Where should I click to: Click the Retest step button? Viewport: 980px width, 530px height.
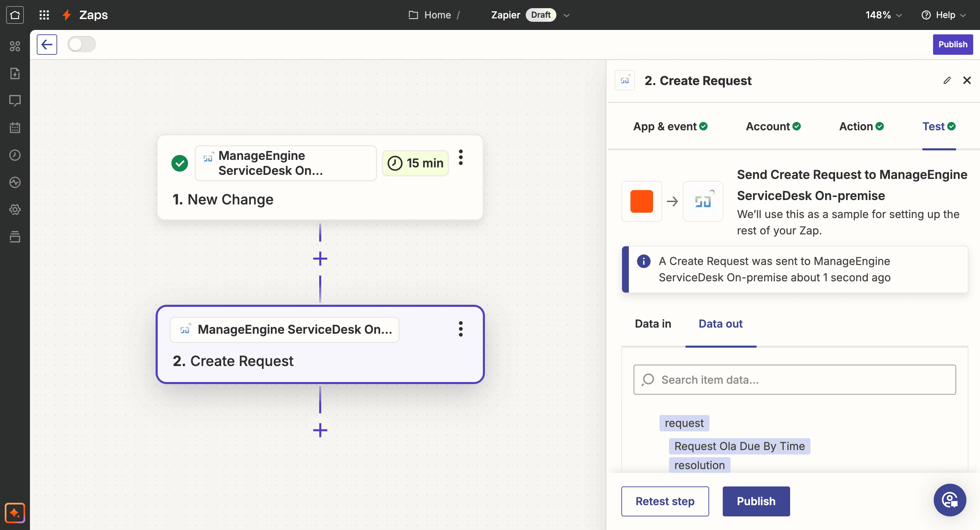665,501
